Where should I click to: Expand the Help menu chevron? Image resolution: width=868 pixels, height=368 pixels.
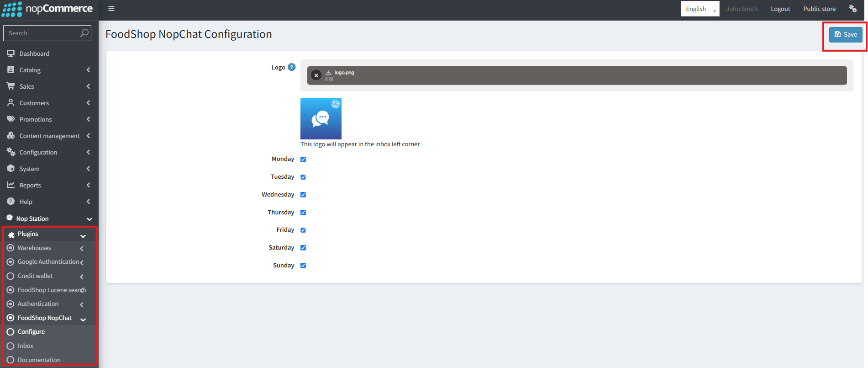tap(88, 202)
